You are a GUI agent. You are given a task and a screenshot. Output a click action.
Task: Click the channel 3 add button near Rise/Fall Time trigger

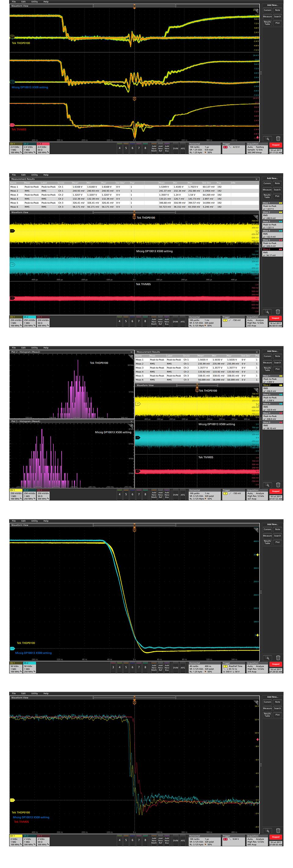click(x=113, y=667)
